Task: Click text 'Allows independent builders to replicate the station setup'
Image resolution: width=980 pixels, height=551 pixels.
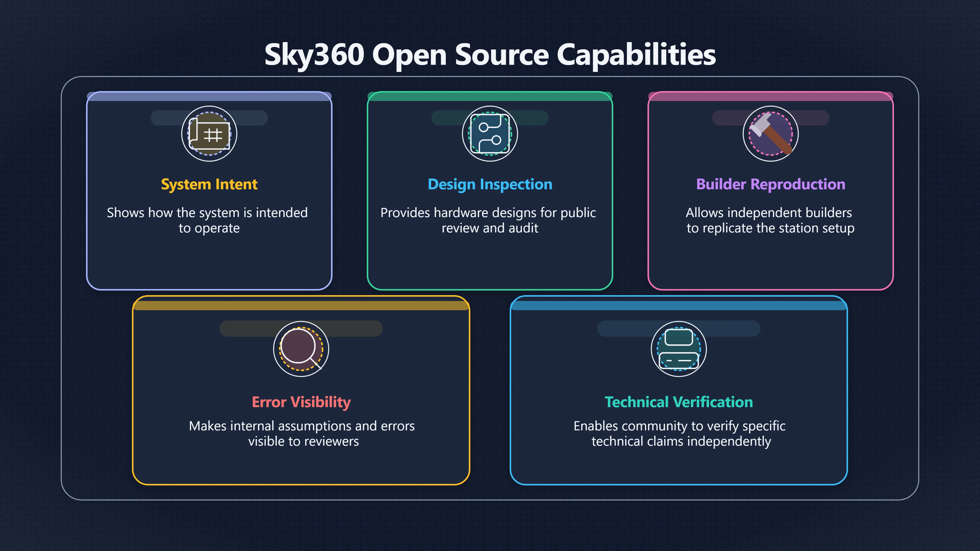Action: (770, 220)
